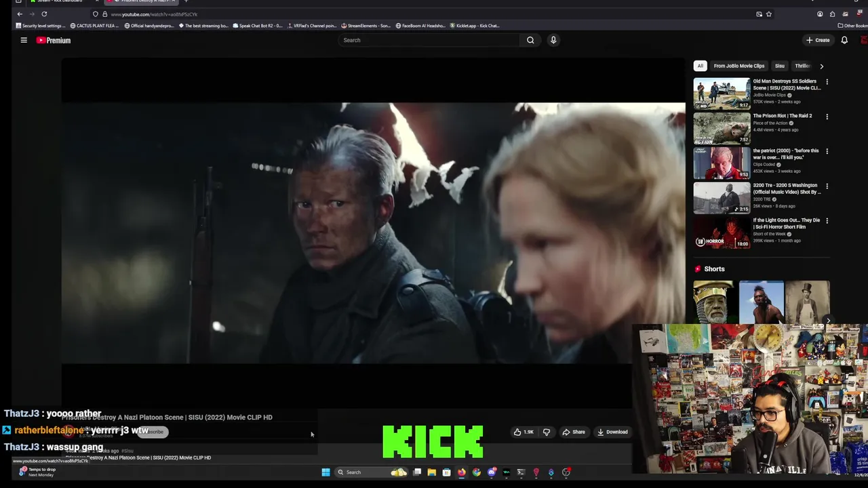Dislike the video with thumbs down
868x488 pixels.
click(x=547, y=432)
